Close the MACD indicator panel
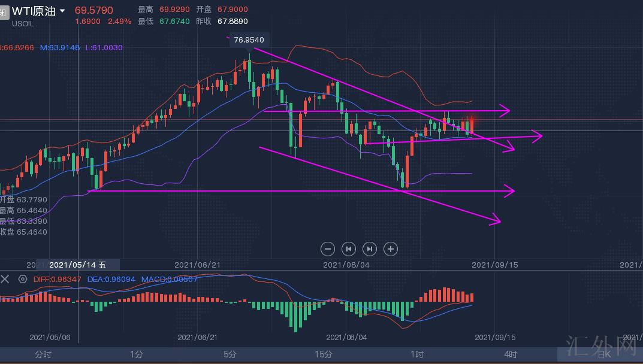The image size is (643, 364). (5, 279)
